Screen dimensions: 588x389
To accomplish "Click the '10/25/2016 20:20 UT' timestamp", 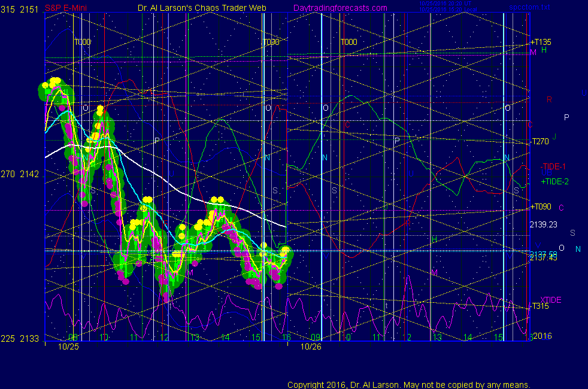I will coord(445,4).
